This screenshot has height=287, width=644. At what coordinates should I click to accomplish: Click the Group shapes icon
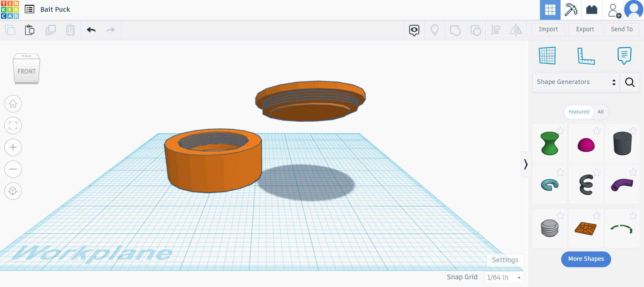click(455, 30)
